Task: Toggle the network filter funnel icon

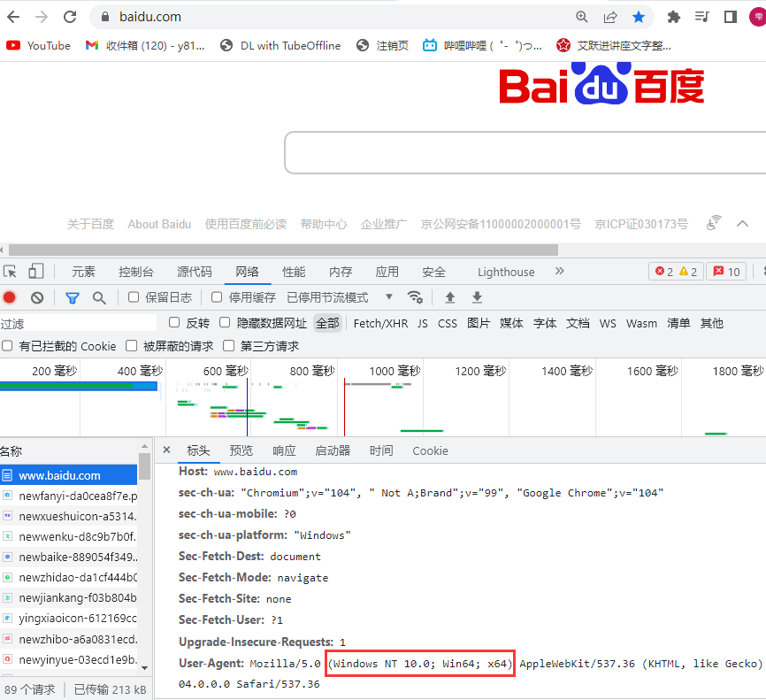Action: tap(73, 297)
